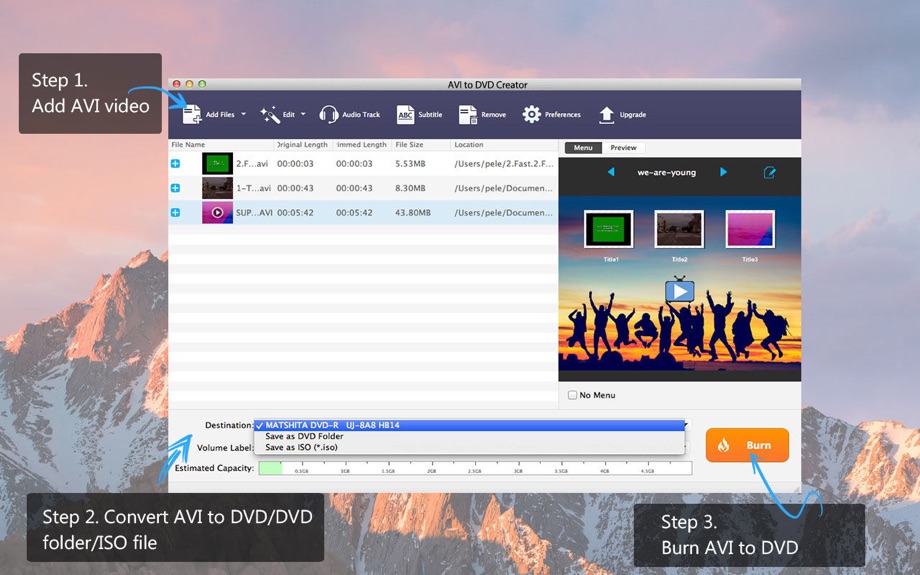This screenshot has height=575, width=920.
Task: Click the Edit magic wand icon
Action: (270, 114)
